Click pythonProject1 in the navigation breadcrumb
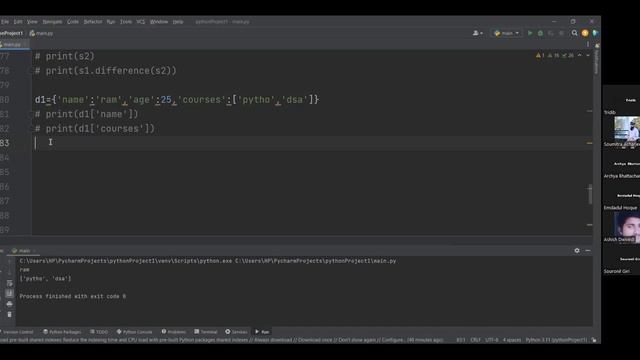The width and height of the screenshot is (640, 360). click(x=11, y=33)
